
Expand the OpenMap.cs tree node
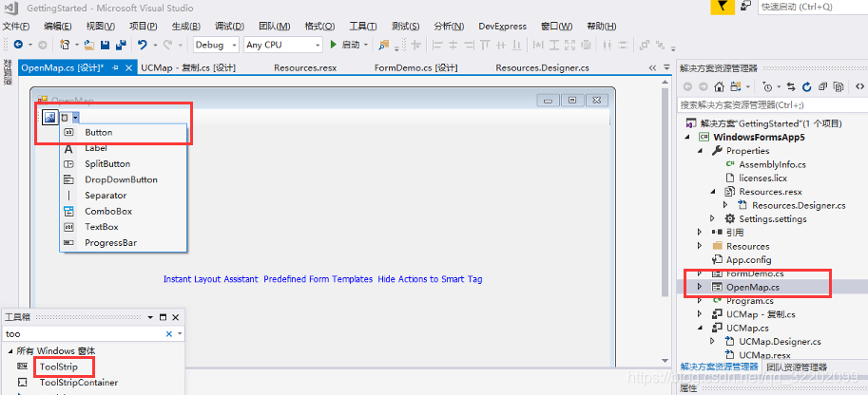pyautogui.click(x=700, y=287)
